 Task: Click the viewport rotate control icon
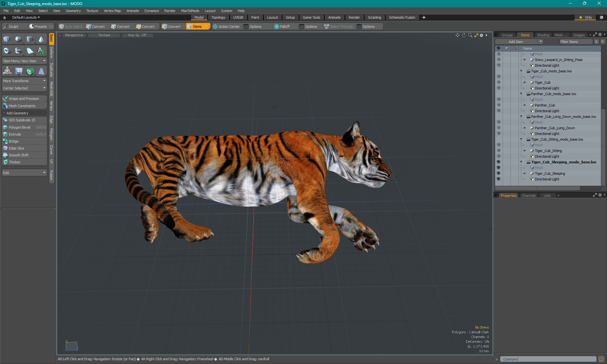[464, 35]
